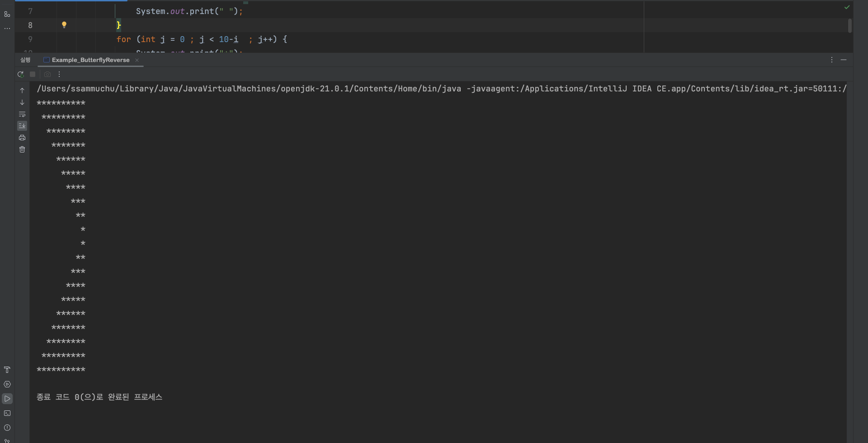The image size is (868, 443).
Task: Click the first ten-star row in output
Action: click(61, 103)
